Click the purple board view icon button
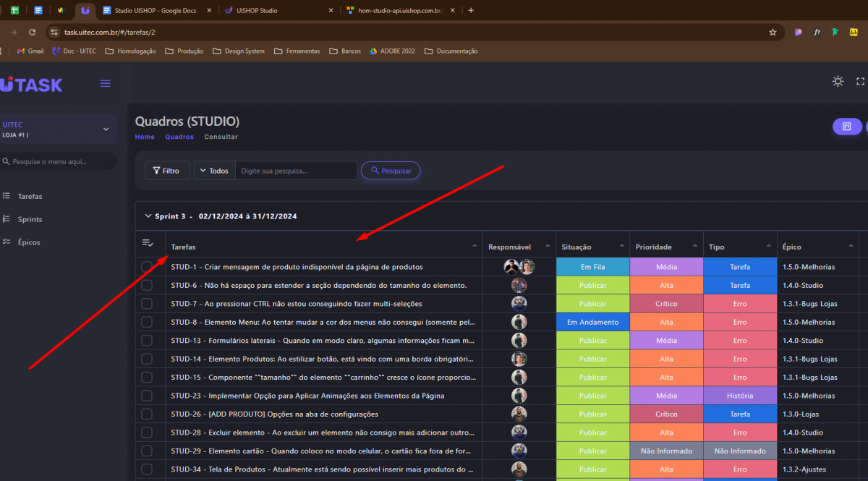Viewport: 868px width, 481px height. click(846, 127)
